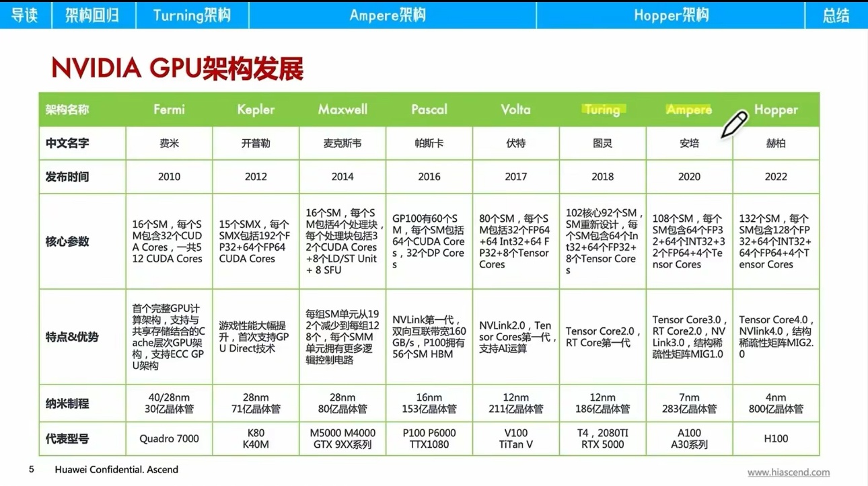Image resolution: width=868 pixels, height=486 pixels.
Task: Select the 7nm 283亿晶体管 cell
Action: point(689,403)
